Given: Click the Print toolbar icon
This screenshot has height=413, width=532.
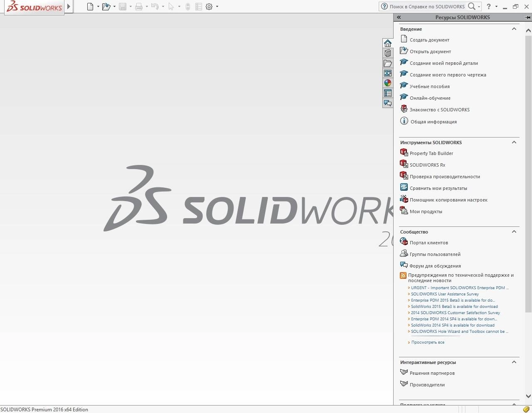Looking at the screenshot, I should pyautogui.click(x=139, y=7).
